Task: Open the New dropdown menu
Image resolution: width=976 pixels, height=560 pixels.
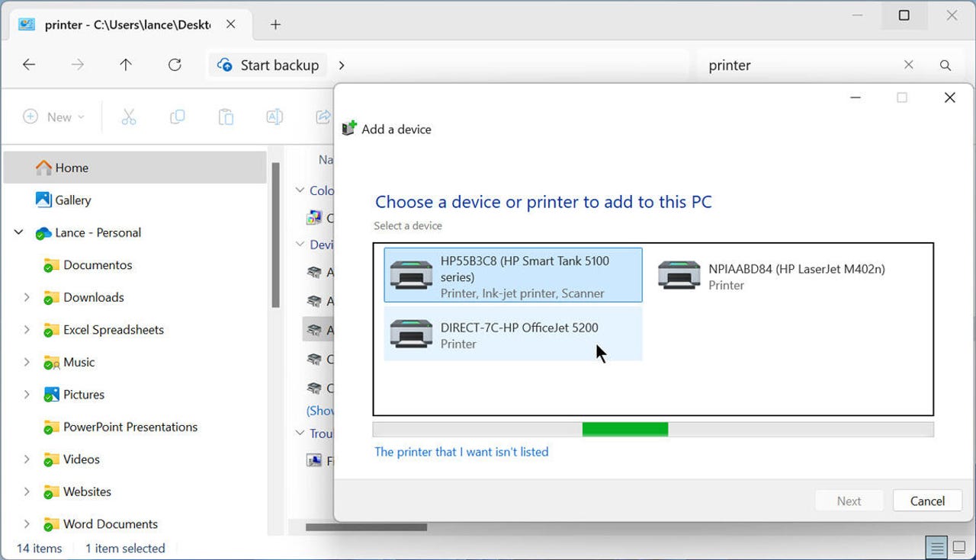Action: pos(53,117)
